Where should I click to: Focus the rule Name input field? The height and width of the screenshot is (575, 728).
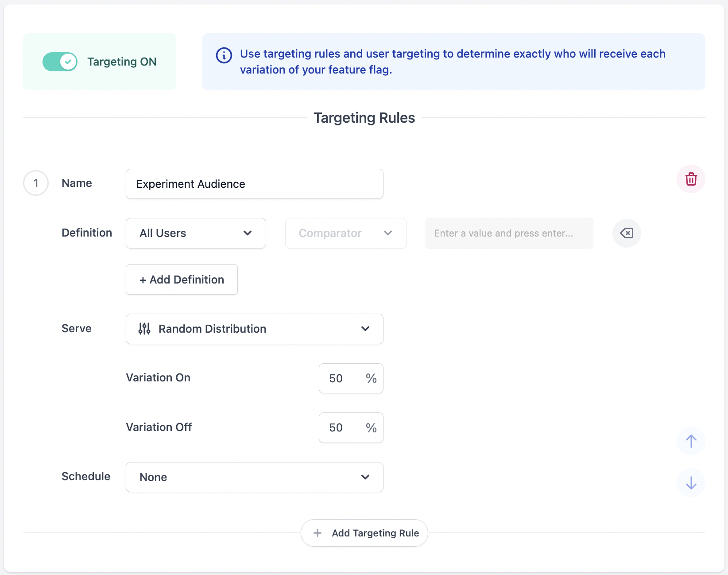click(x=254, y=184)
